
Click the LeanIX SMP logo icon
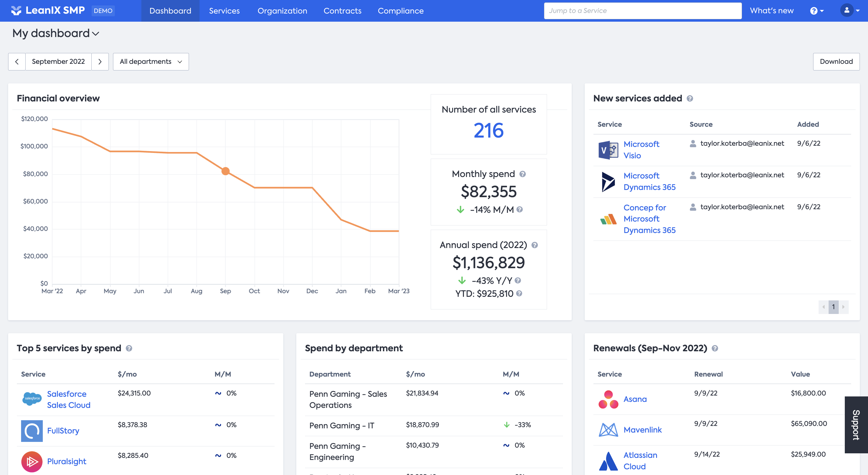[x=16, y=11]
